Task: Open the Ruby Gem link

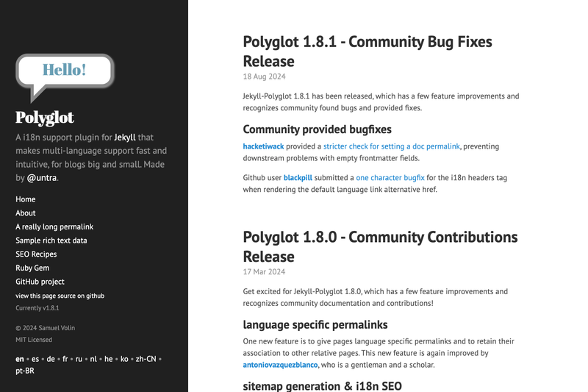Action: pyautogui.click(x=32, y=268)
